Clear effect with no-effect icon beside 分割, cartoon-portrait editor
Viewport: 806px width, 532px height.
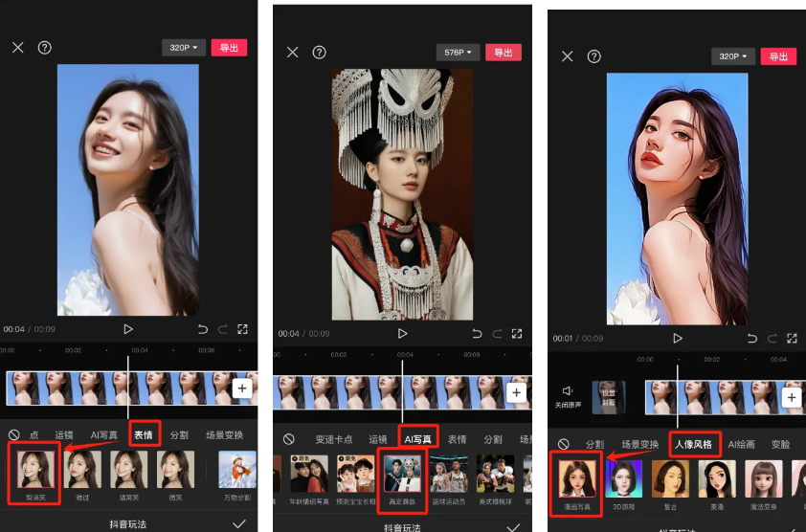pos(564,444)
